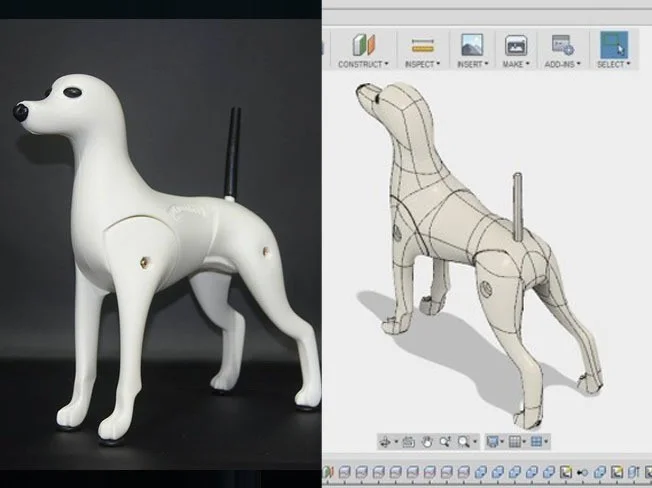
Task: Select the Pan hand tool
Action: [x=425, y=441]
